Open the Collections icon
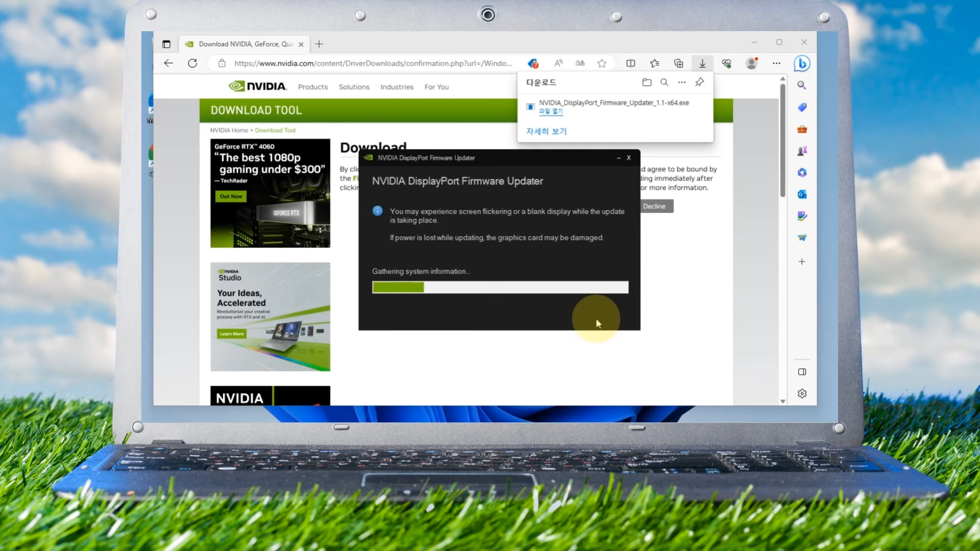The image size is (980, 551). point(678,63)
